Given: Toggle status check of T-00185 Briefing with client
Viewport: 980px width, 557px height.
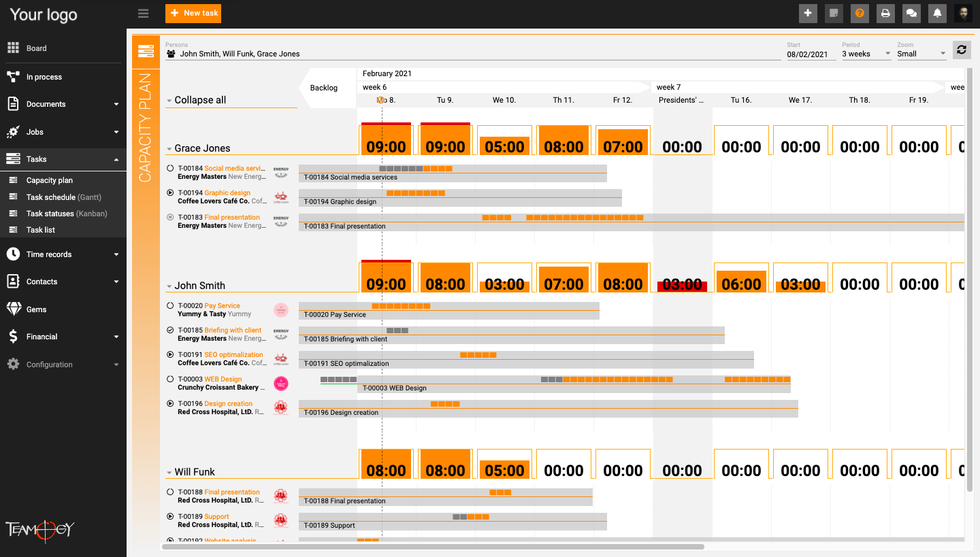Looking at the screenshot, I should [170, 330].
